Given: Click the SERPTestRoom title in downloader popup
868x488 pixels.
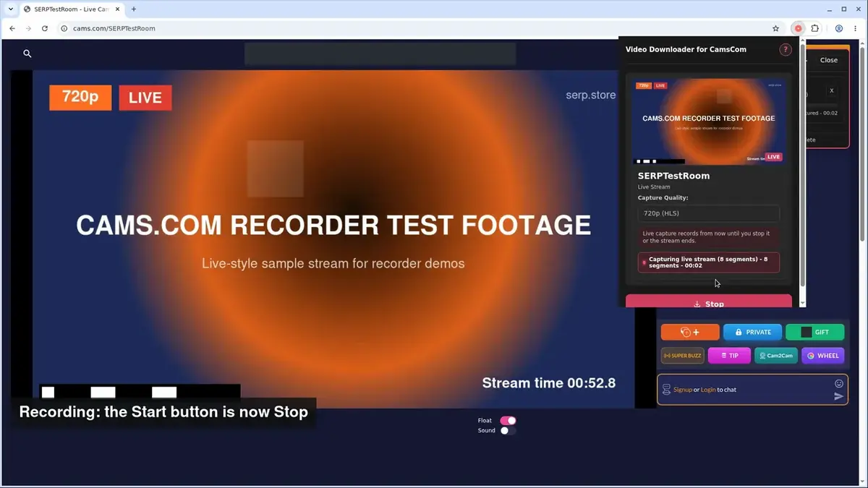Looking at the screenshot, I should coord(673,176).
